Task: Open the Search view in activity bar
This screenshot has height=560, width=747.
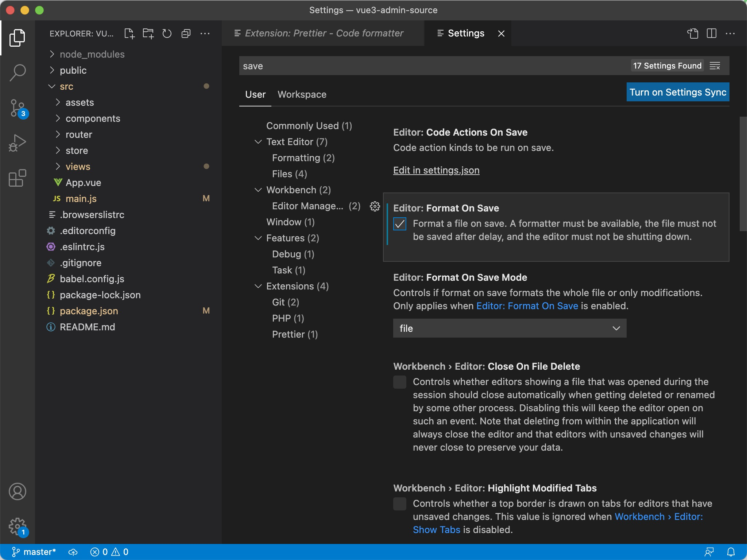Action: click(17, 73)
